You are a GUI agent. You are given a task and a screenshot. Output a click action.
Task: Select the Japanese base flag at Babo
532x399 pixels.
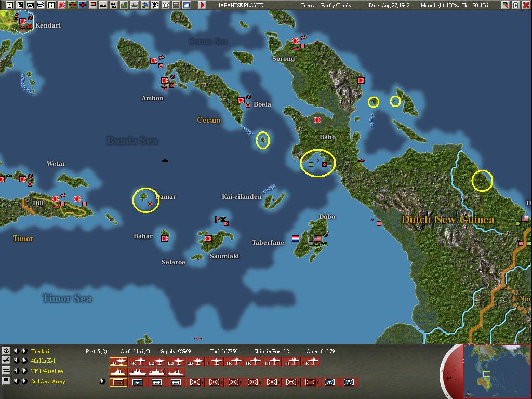coord(317,120)
